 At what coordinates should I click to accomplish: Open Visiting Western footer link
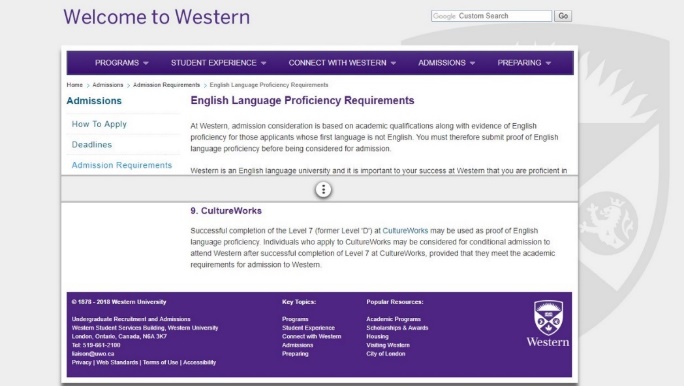388,345
